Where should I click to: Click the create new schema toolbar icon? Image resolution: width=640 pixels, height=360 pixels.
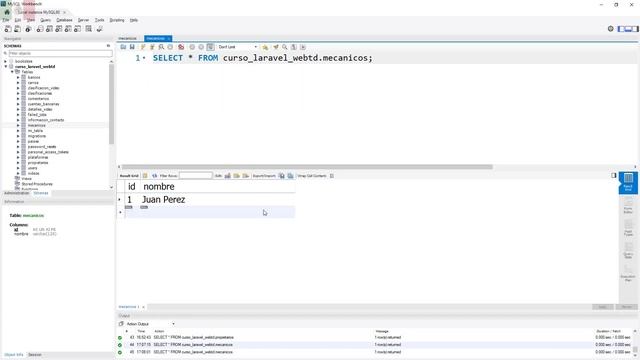(40, 29)
